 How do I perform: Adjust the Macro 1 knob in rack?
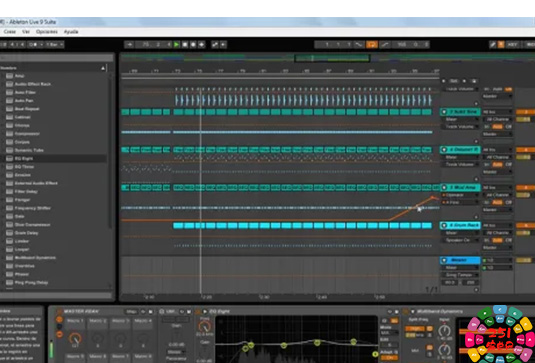[75, 339]
